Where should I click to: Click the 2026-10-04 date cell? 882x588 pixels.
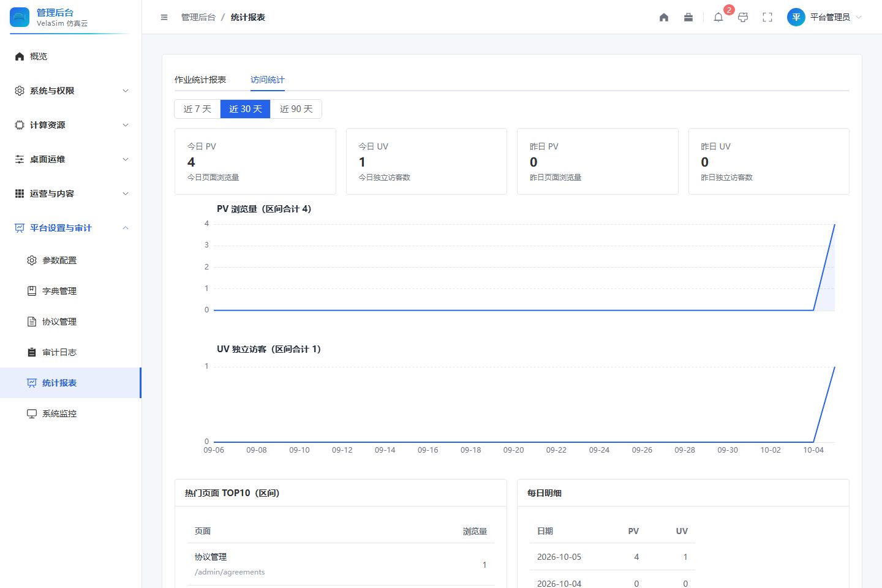click(x=559, y=584)
